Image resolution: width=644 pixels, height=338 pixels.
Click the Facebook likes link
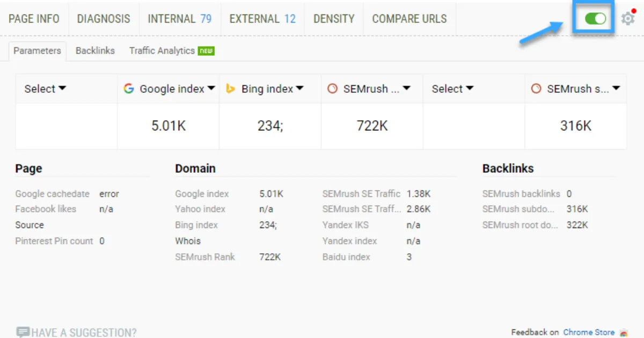pos(46,209)
